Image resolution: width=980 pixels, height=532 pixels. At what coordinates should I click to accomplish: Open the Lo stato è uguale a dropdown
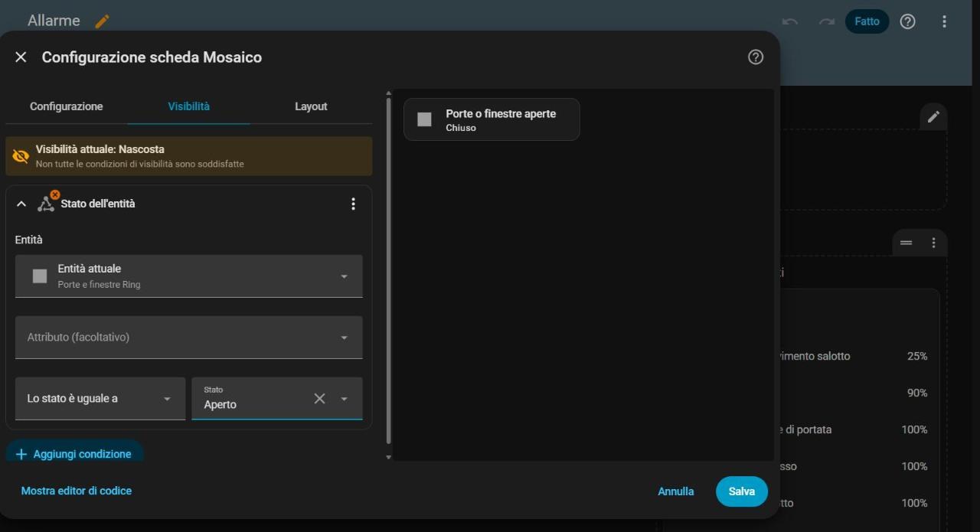(x=100, y=398)
